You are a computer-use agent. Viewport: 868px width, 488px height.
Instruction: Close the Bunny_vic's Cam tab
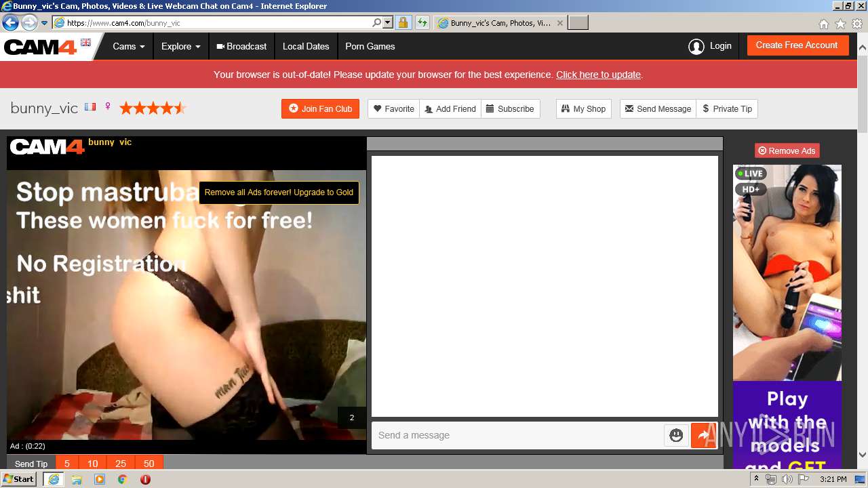pyautogui.click(x=559, y=22)
